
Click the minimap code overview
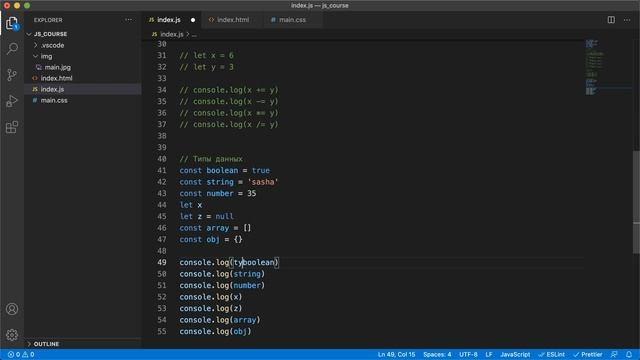(595, 67)
